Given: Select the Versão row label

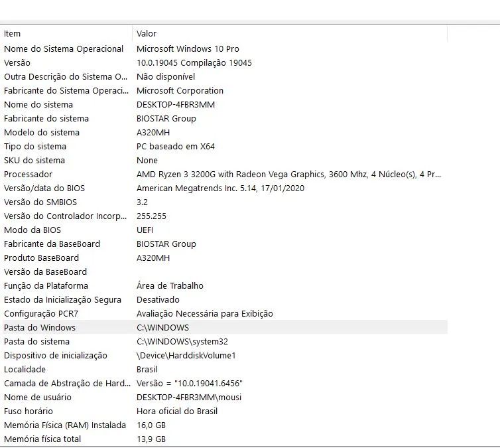Looking at the screenshot, I should (17, 63).
